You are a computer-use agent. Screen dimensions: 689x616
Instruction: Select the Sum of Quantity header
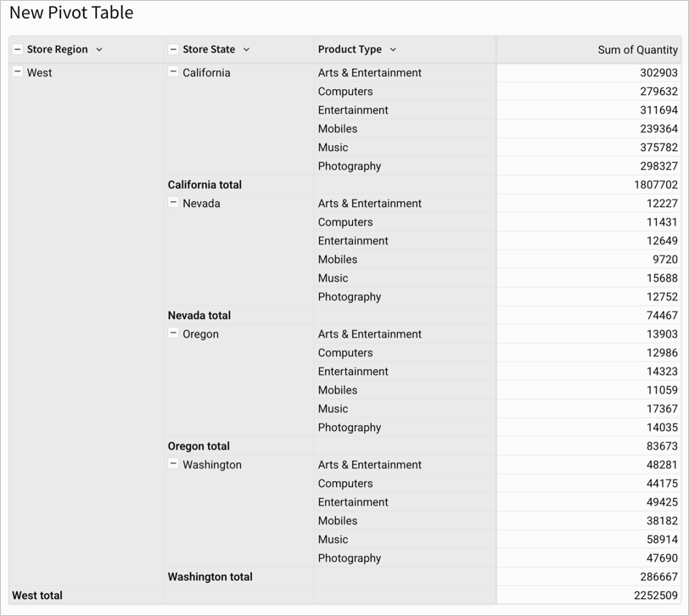click(x=637, y=49)
